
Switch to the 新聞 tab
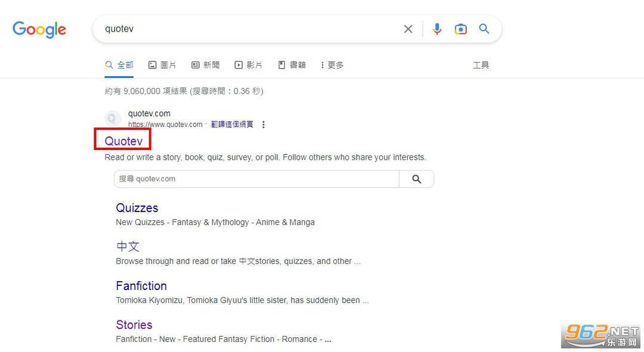[205, 65]
